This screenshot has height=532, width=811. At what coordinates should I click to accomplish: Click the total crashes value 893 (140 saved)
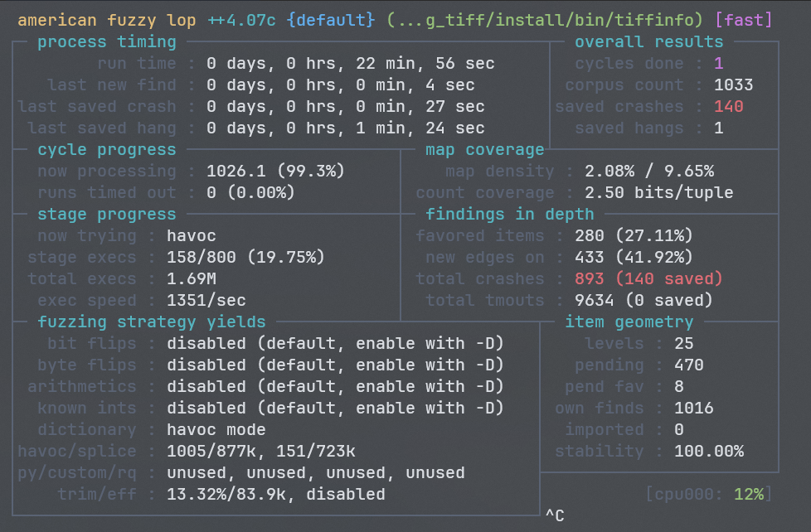(648, 279)
